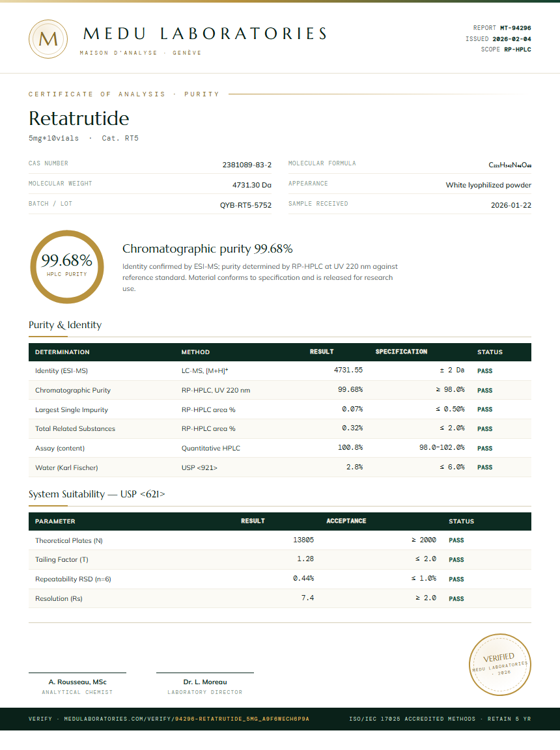Click the 99.68% HPLC purity ring
Image resolution: width=560 pixels, height=750 pixels.
tap(67, 267)
